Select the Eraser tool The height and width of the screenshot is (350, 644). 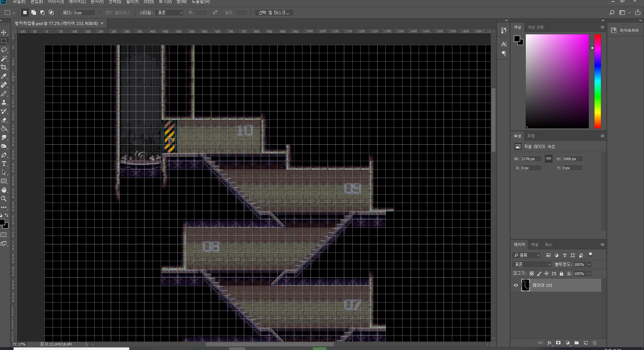tap(4, 120)
